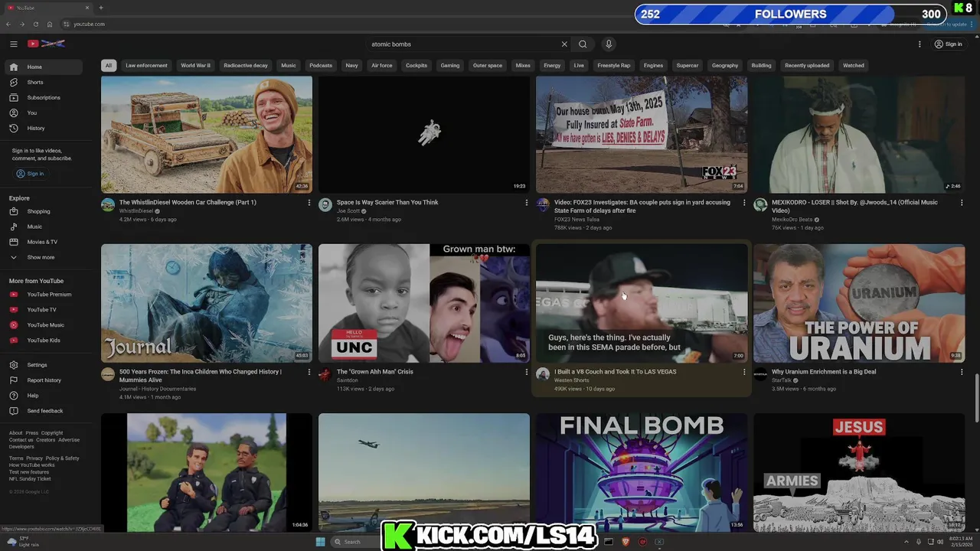The width and height of the screenshot is (980, 551).
Task: Run search with magnifier button
Action: coord(583,44)
